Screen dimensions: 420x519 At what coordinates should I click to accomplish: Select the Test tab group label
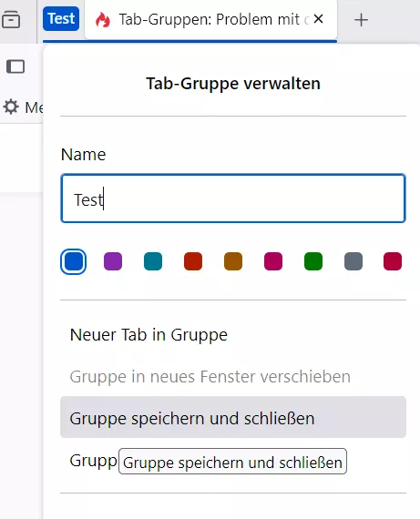[x=61, y=18]
